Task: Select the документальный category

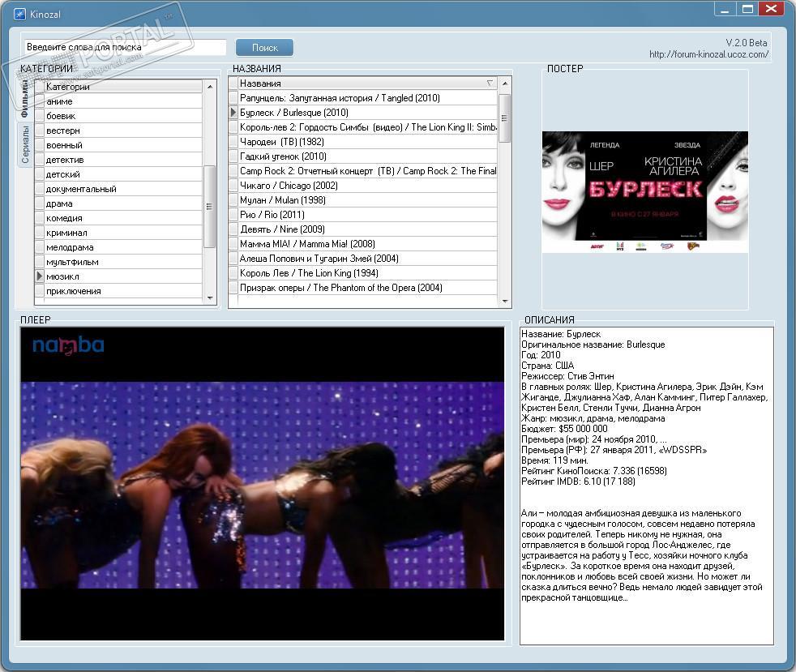Action: (123, 190)
